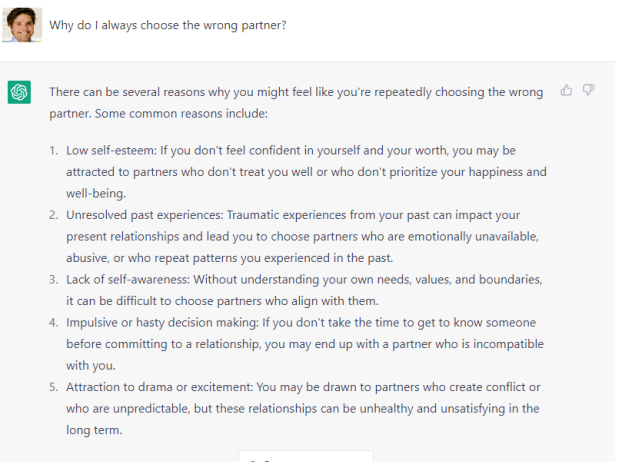Click the user question about wrong partner
Image resolution: width=622 pixels, height=471 pixels.
(x=168, y=24)
